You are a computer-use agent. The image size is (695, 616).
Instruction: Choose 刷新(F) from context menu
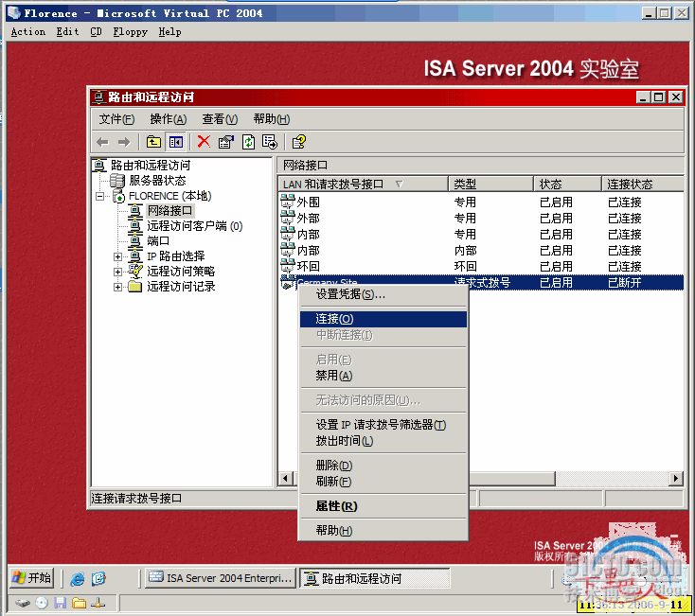383,482
